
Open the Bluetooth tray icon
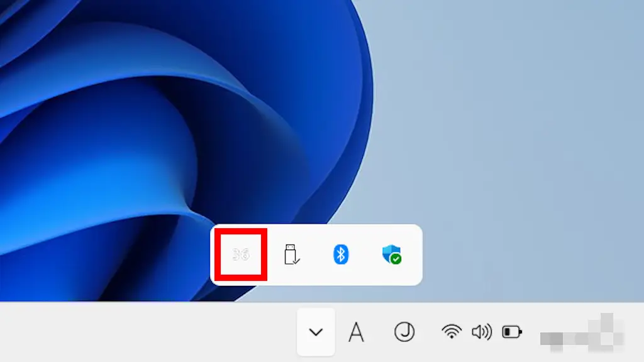[x=340, y=255]
